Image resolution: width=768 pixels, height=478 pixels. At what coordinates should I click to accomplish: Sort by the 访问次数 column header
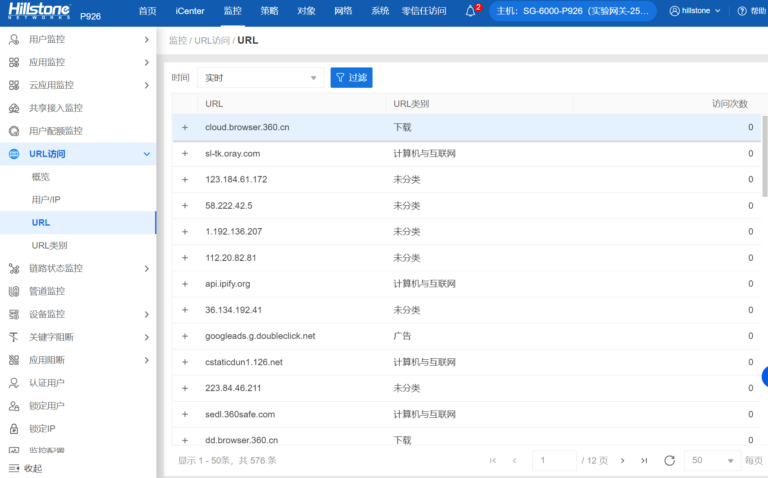pyautogui.click(x=729, y=104)
